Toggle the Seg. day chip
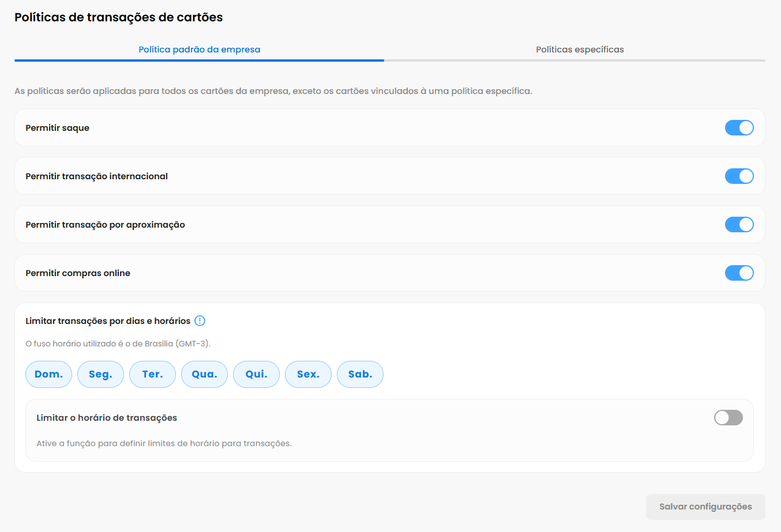The height and width of the screenshot is (532, 781). click(100, 375)
